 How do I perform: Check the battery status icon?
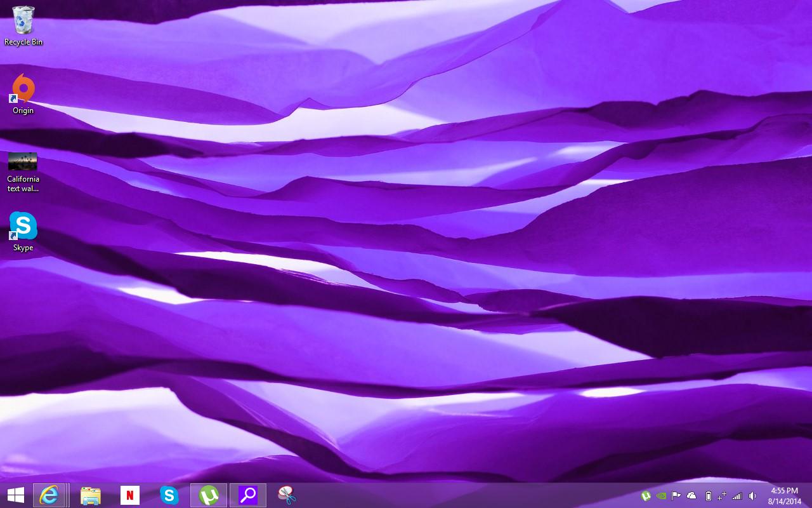pyautogui.click(x=708, y=496)
